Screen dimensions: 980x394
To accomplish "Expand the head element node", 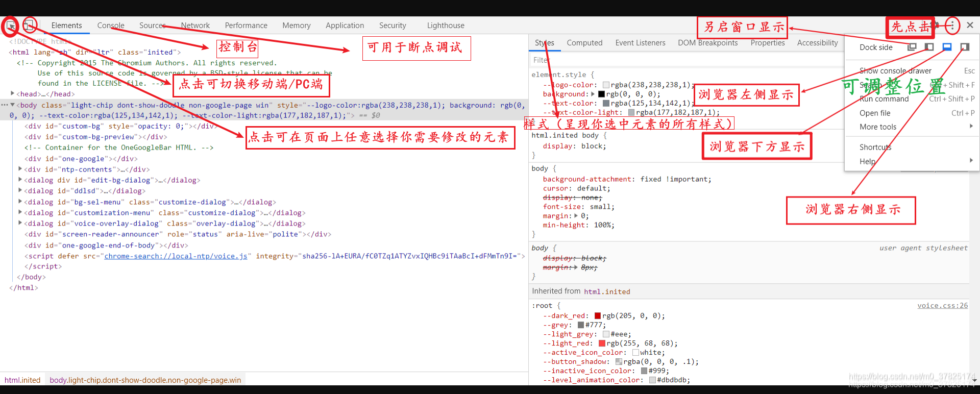I will coord(12,93).
